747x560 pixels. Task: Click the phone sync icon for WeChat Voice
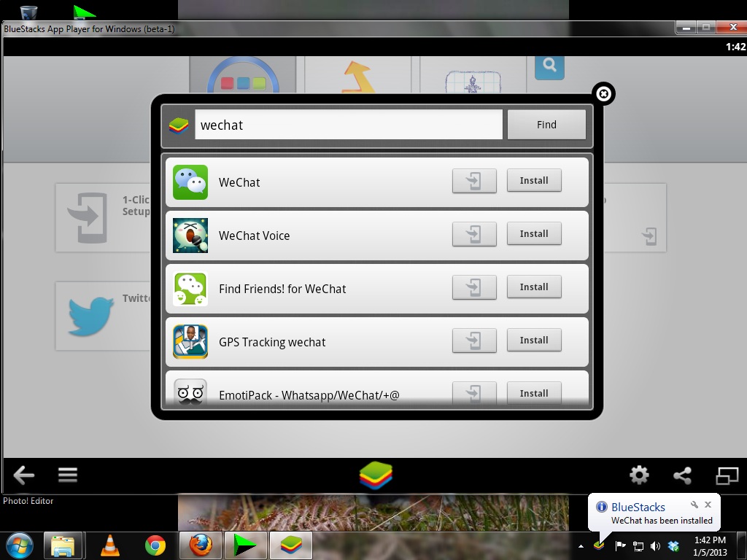click(474, 234)
